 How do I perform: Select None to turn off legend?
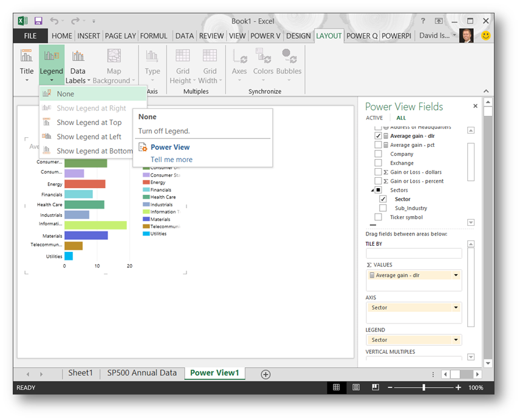click(93, 93)
